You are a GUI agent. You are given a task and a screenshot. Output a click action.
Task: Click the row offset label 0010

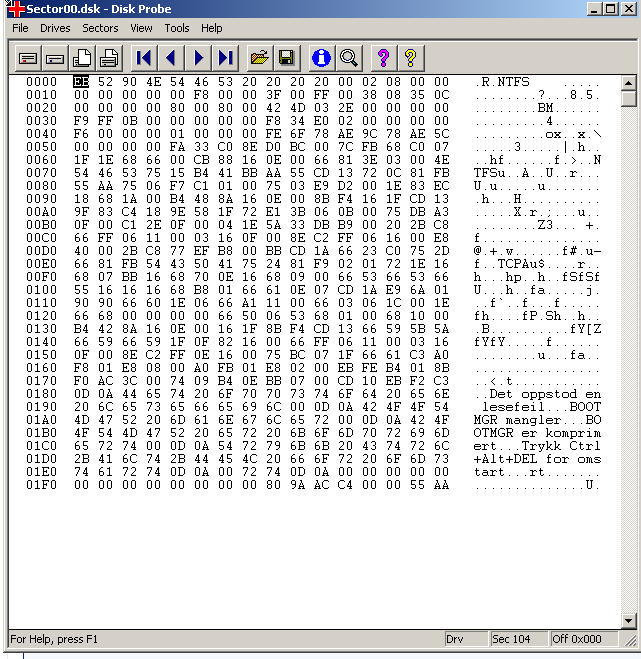pyautogui.click(x=41, y=95)
